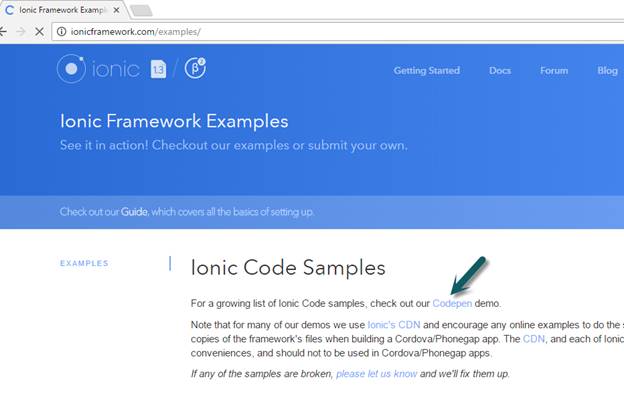624x410 pixels.
Task: Click the beta version circle icon
Action: pyautogui.click(x=196, y=68)
